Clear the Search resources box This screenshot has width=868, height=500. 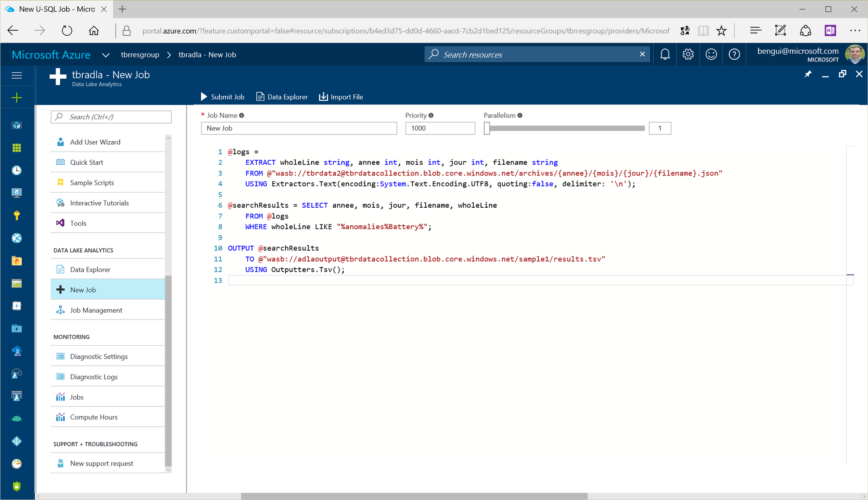point(642,54)
